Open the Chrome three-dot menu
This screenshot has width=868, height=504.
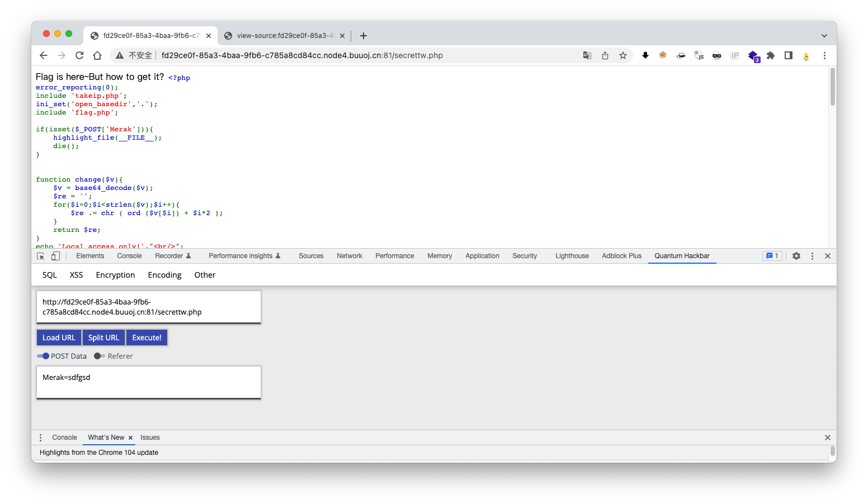pos(824,55)
